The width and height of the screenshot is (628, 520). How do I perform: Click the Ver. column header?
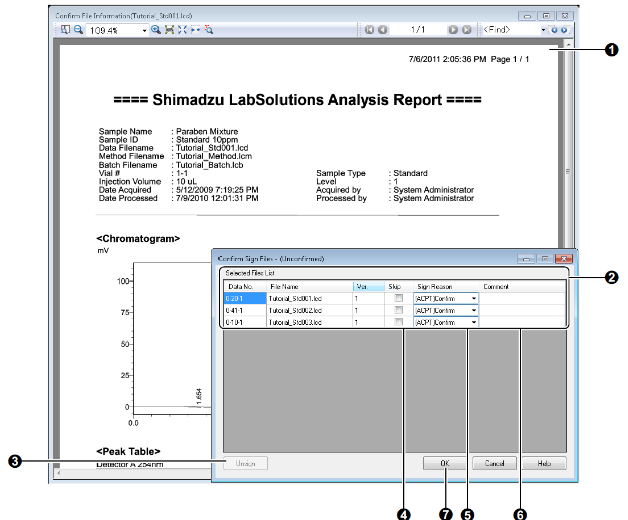(369, 286)
